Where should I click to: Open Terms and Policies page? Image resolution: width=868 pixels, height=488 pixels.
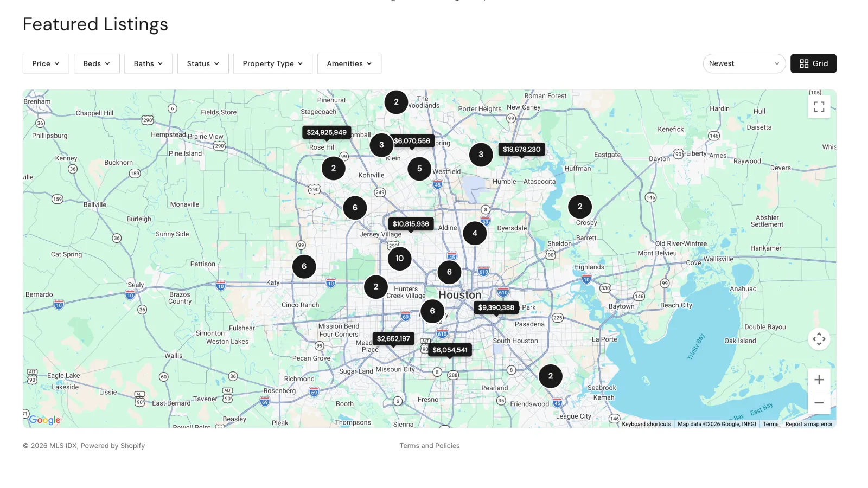(x=429, y=445)
